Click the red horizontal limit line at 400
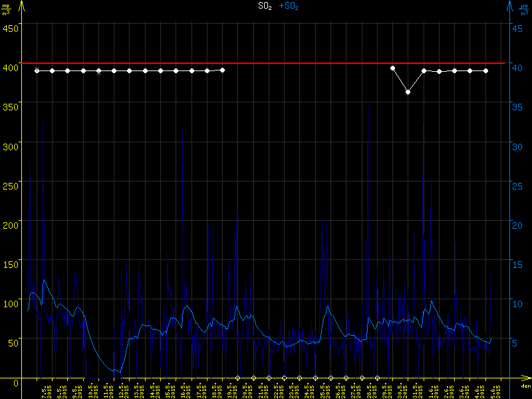 [266, 63]
